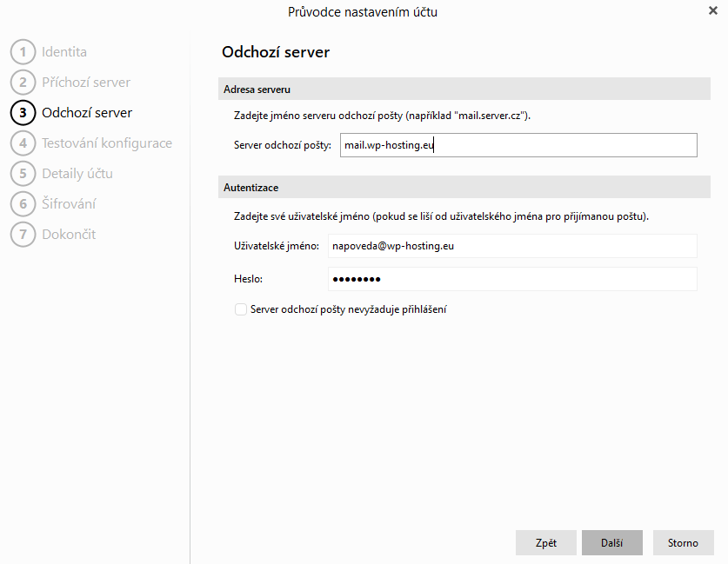The image size is (728, 564).
Task: Click the step 2 number circle
Action: 23,83
